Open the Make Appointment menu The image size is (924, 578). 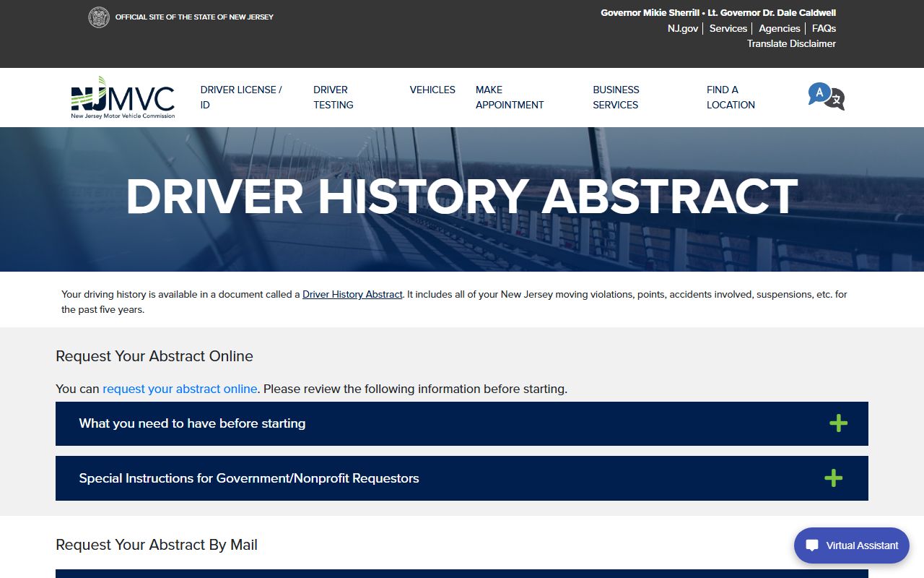click(x=510, y=97)
